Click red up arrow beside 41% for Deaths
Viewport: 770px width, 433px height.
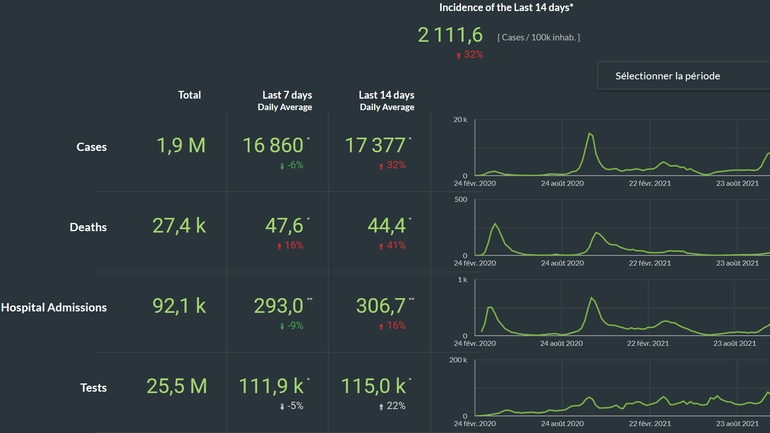(381, 245)
